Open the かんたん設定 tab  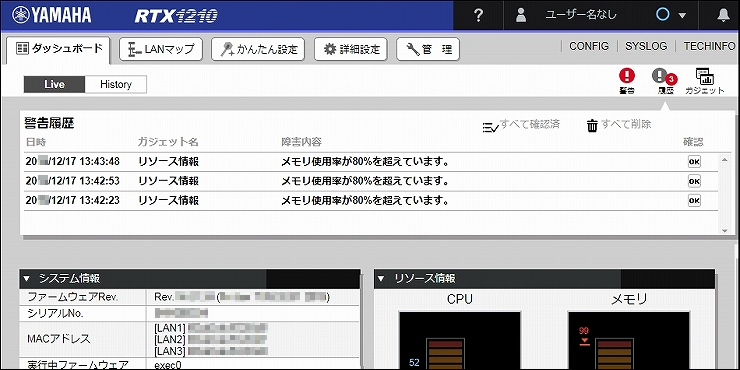click(258, 49)
